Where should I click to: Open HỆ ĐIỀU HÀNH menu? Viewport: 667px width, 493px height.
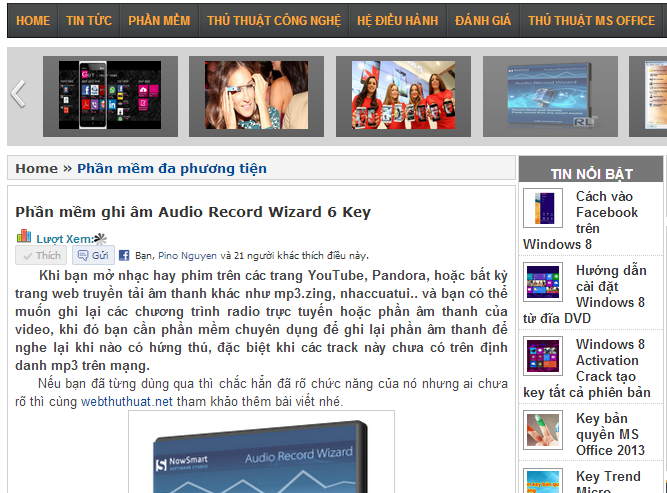(397, 20)
